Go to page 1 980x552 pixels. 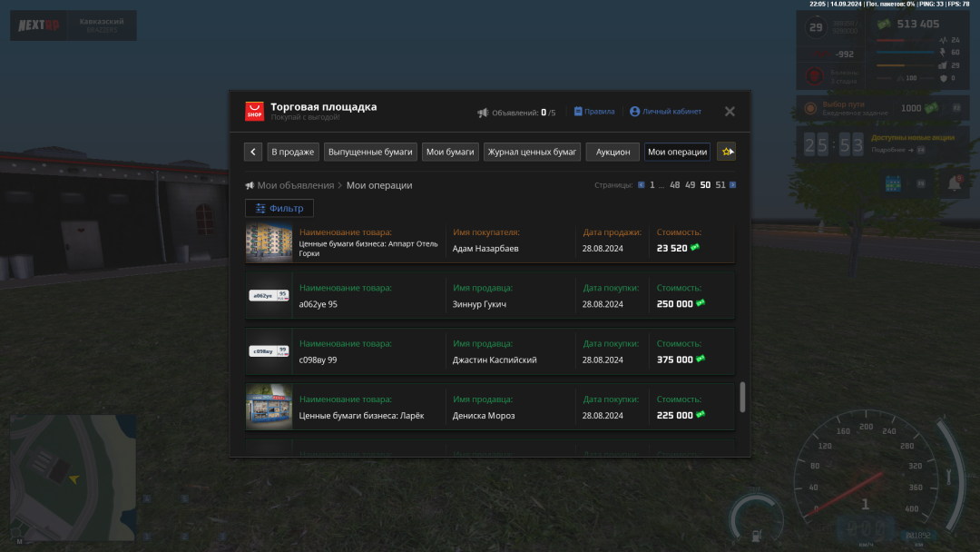(x=652, y=185)
